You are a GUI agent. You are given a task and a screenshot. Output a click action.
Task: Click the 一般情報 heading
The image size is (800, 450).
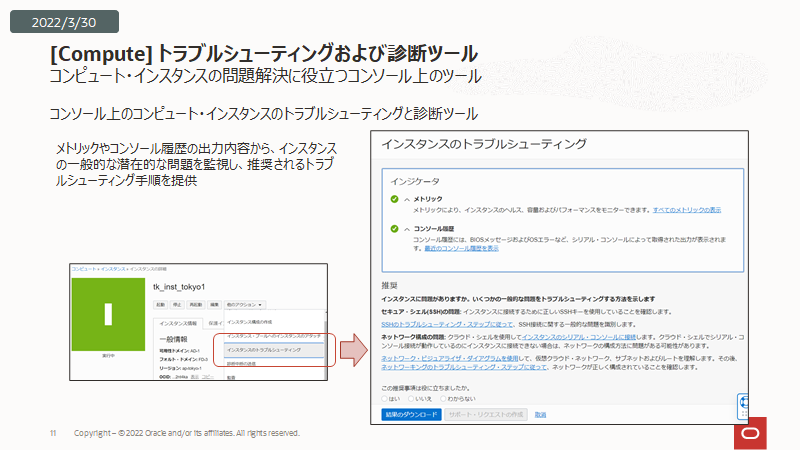pyautogui.click(x=173, y=339)
